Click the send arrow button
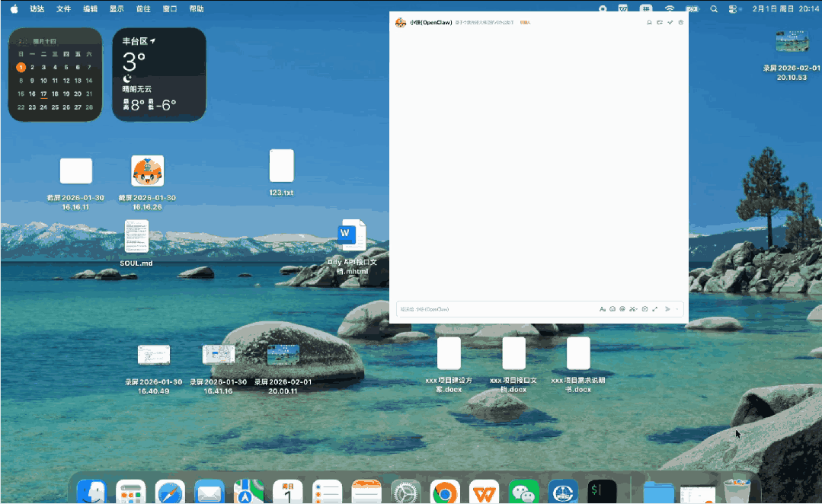 tap(667, 309)
